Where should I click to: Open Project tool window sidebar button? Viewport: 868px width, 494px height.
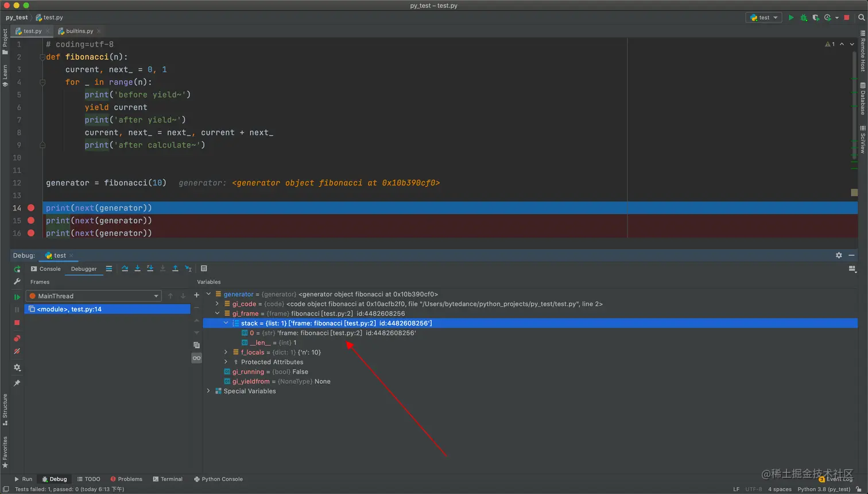click(x=5, y=41)
